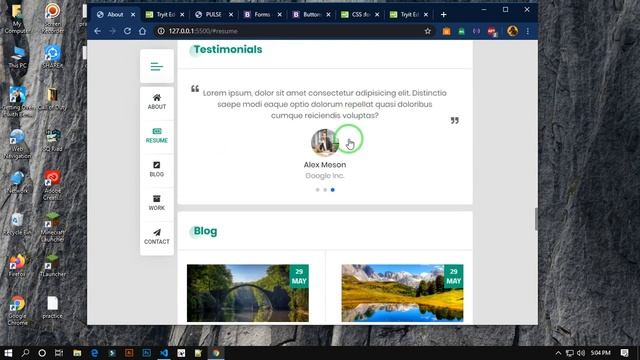640x360 pixels.
Task: Open Visual Studio Code from the taskbar
Action: point(164,353)
